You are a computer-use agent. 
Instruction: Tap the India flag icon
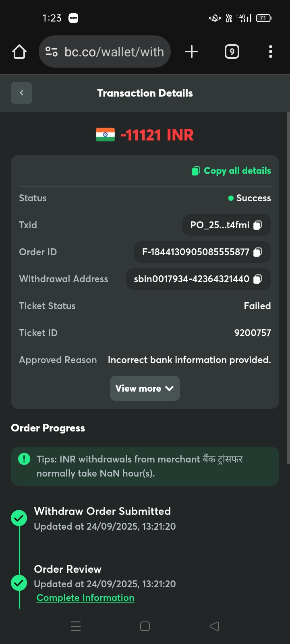coord(105,135)
